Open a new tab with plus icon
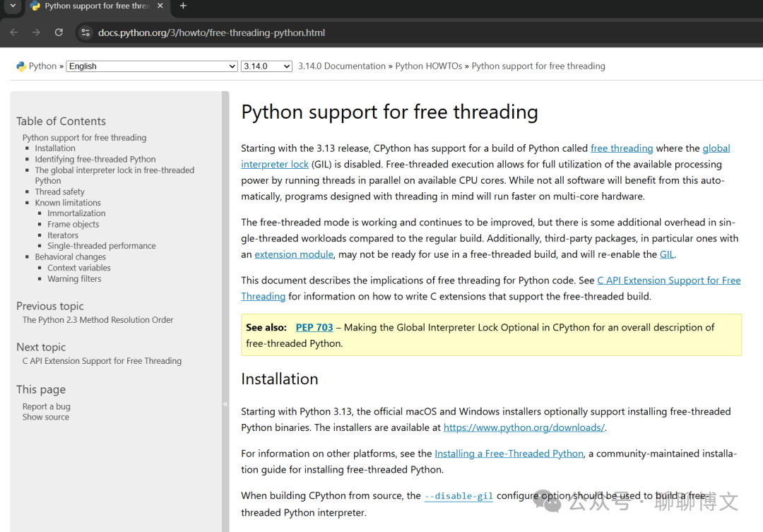The height and width of the screenshot is (532, 763). (x=183, y=6)
